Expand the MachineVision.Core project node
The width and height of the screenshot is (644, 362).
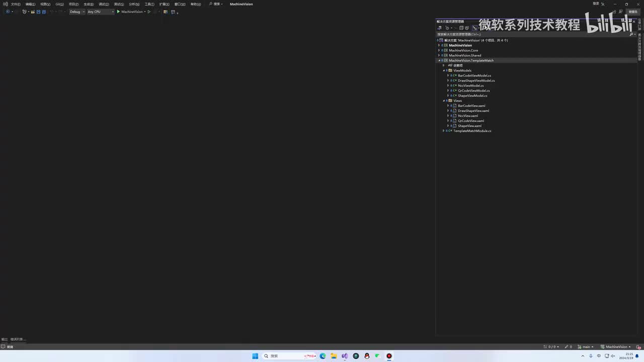coord(439,50)
